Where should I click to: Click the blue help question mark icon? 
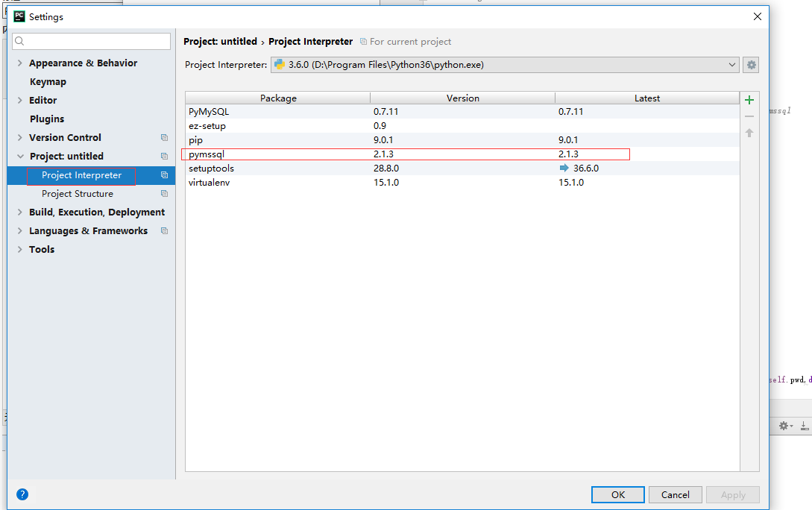(x=22, y=494)
